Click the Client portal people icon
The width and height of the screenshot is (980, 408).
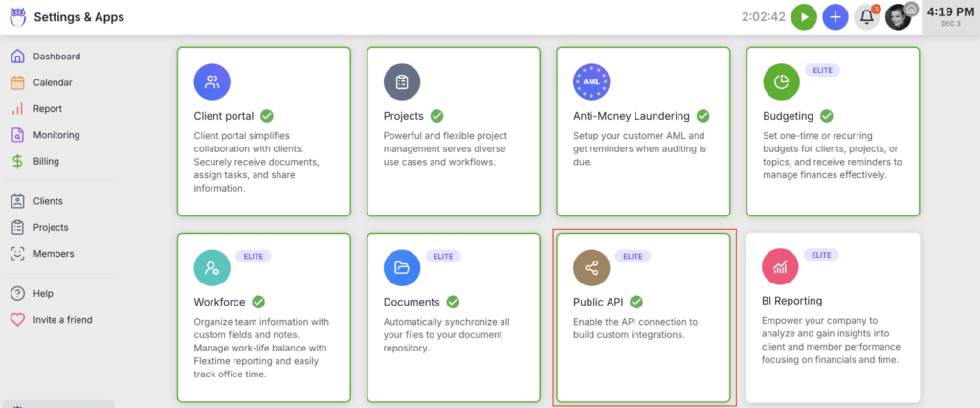pos(212,82)
